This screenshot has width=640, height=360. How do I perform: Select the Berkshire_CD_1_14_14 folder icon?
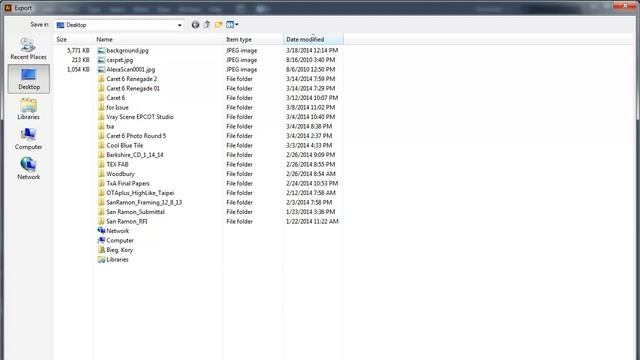click(x=101, y=155)
